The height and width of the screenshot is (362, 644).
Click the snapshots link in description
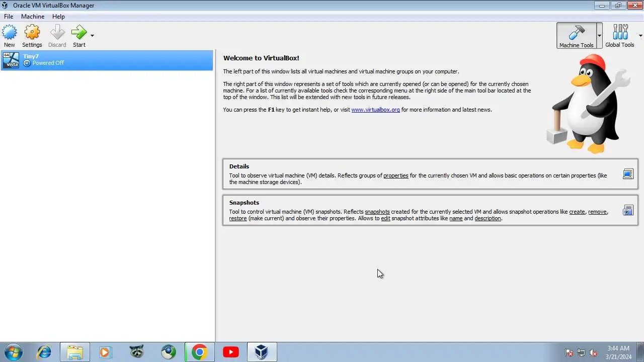tap(377, 212)
